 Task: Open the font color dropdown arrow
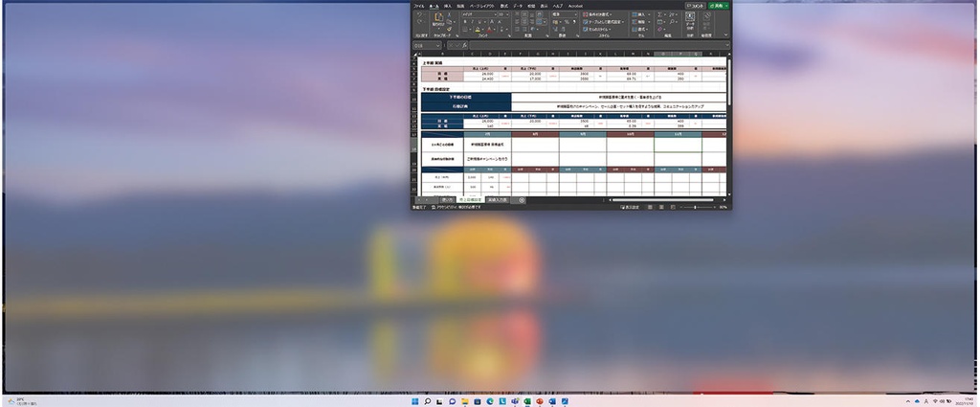pyautogui.click(x=495, y=30)
